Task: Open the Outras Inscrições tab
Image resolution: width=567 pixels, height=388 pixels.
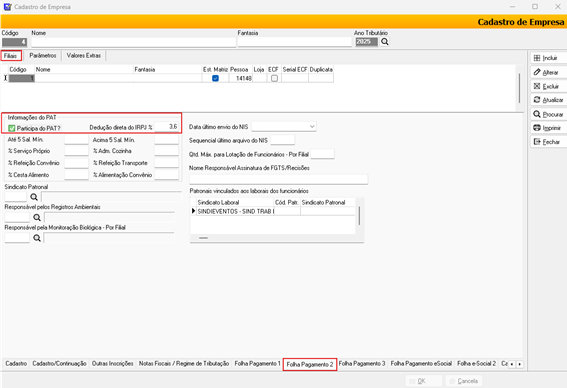Action: pyautogui.click(x=112, y=363)
